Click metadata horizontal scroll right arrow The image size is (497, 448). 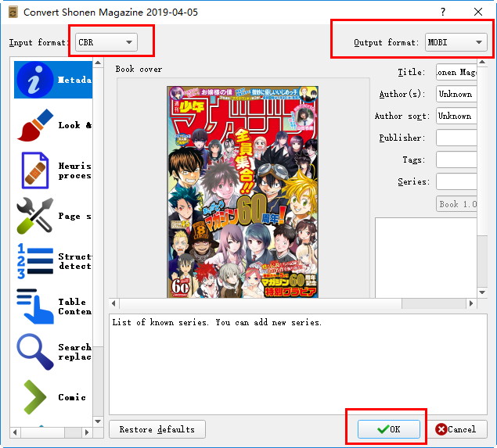coord(471,303)
